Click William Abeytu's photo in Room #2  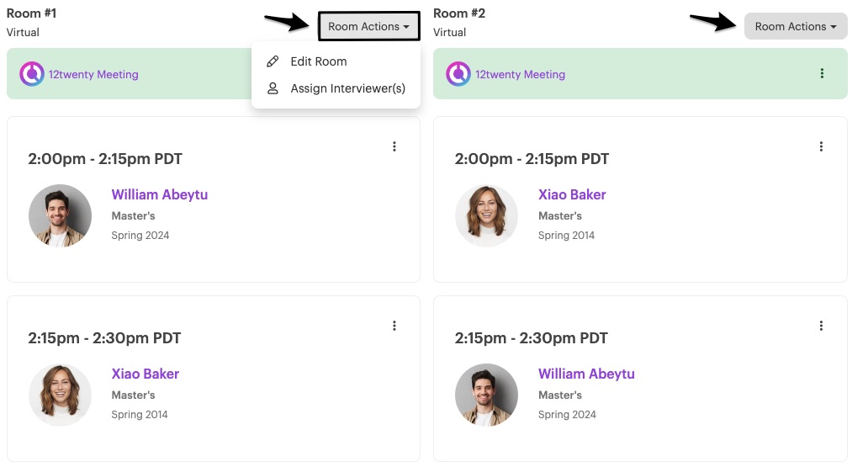click(x=487, y=395)
